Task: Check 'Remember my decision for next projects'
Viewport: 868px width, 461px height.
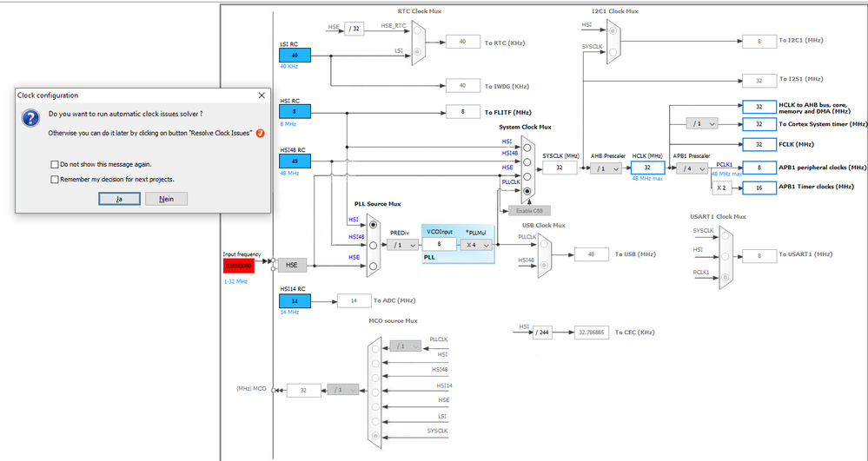Action: [54, 180]
